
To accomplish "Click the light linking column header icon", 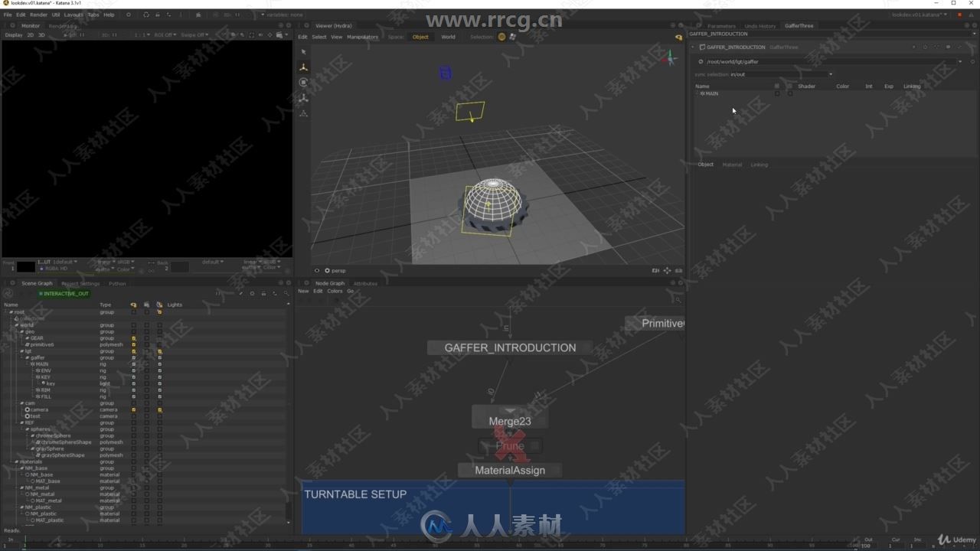I will [159, 305].
